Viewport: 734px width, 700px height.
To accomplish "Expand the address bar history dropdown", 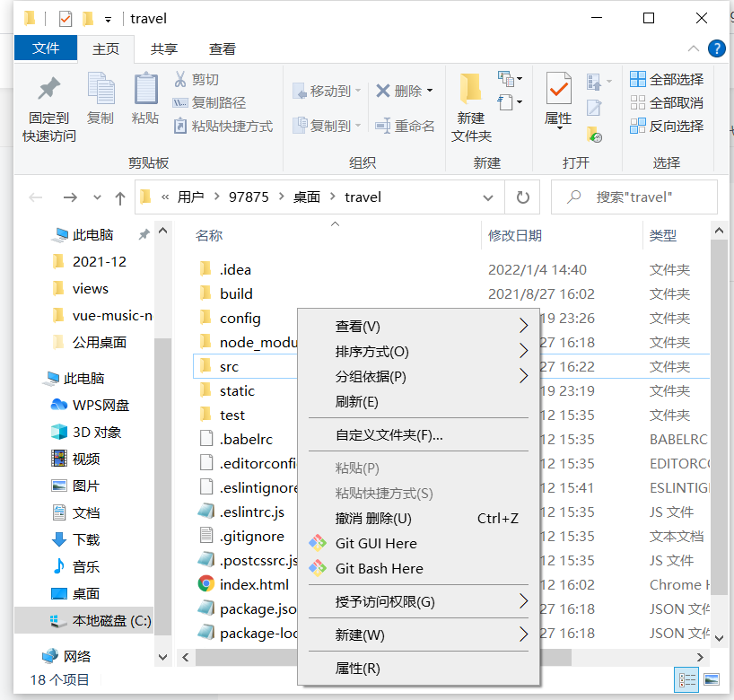I will click(x=488, y=197).
